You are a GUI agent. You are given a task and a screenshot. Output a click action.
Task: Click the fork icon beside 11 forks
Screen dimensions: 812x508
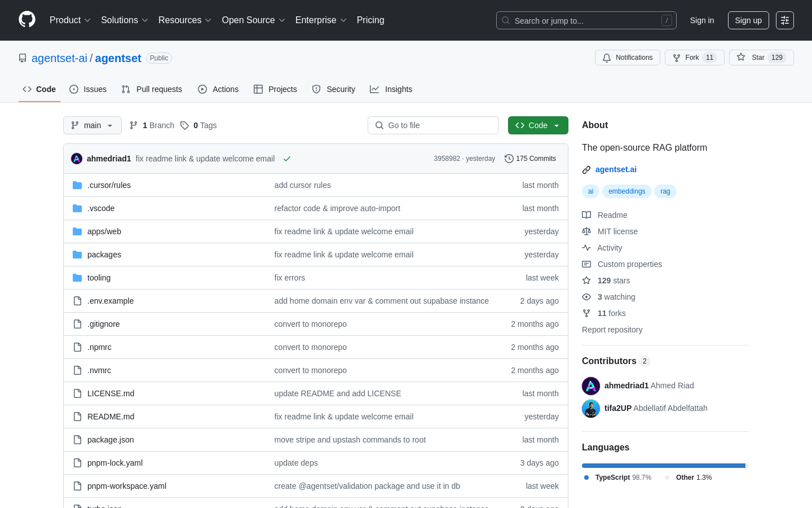pos(586,313)
